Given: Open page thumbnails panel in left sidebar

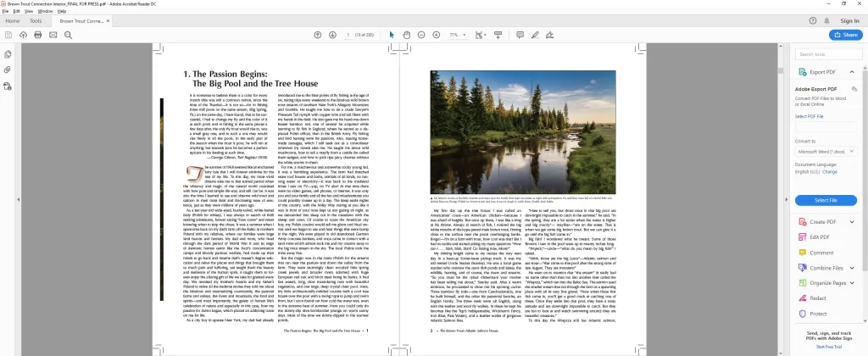Looking at the screenshot, I should [x=7, y=54].
